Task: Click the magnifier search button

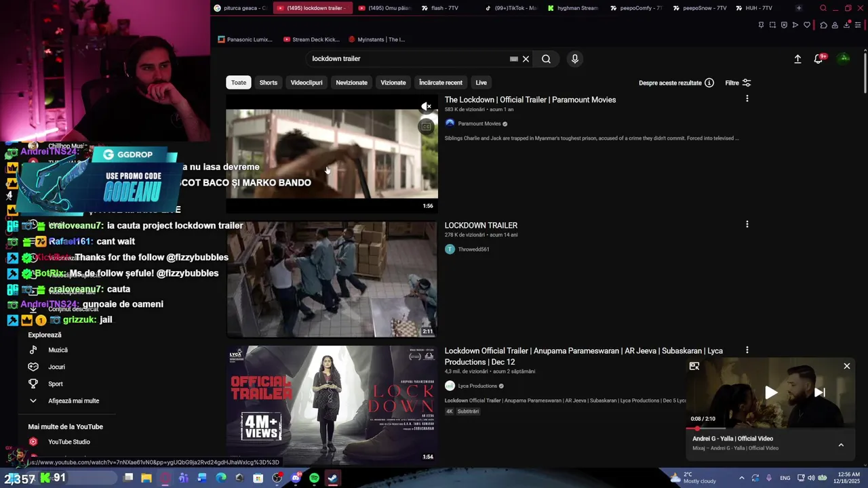Action: (546, 59)
